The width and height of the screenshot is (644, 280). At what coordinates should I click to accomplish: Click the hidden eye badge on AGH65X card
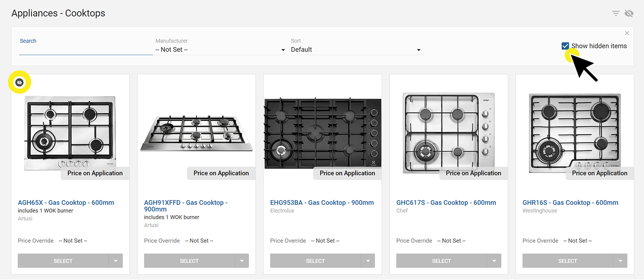click(x=19, y=83)
